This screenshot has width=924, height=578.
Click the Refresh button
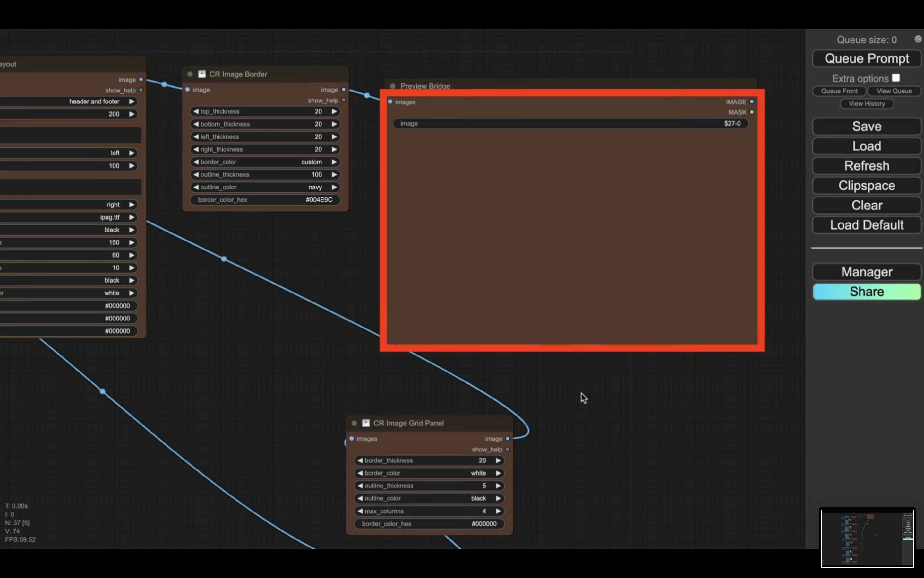(x=867, y=166)
